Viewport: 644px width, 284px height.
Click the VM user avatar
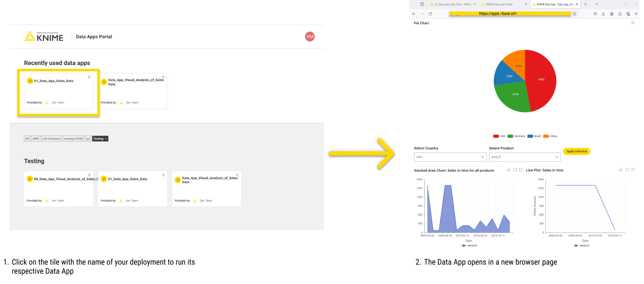310,37
